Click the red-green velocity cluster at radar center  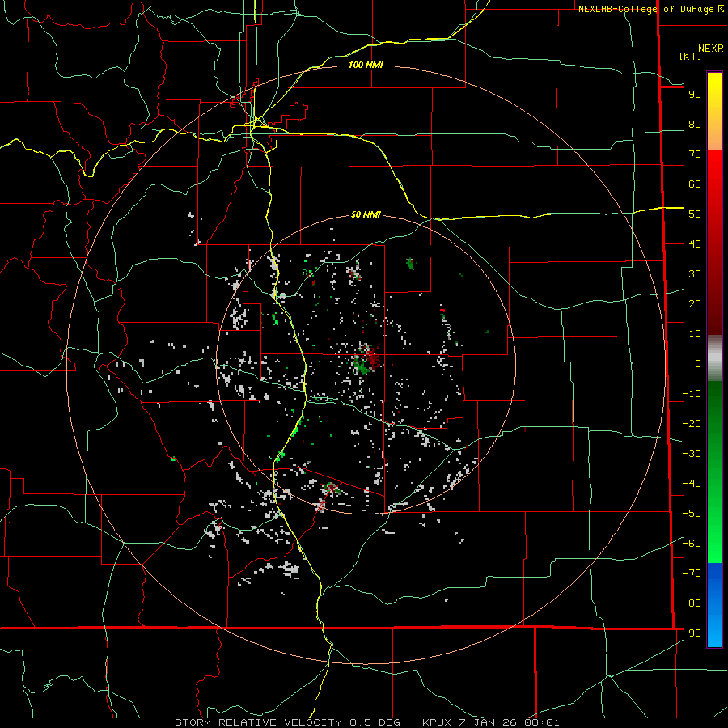366,359
